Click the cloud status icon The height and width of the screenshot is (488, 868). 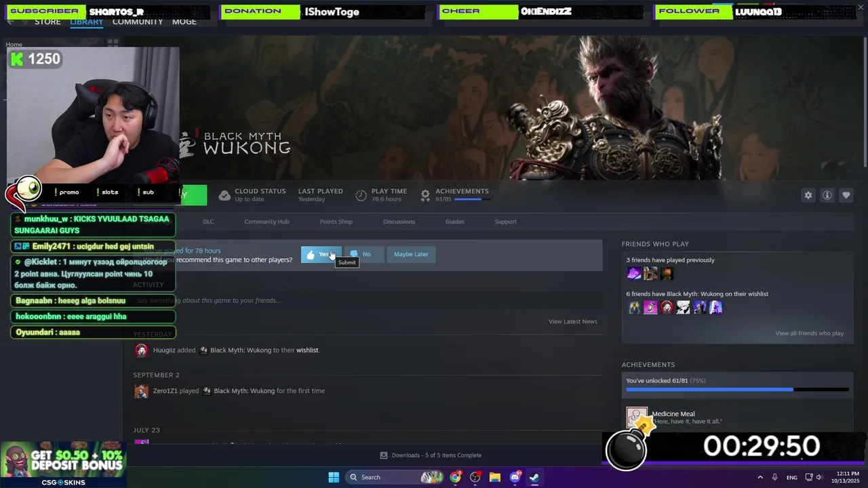click(x=224, y=196)
